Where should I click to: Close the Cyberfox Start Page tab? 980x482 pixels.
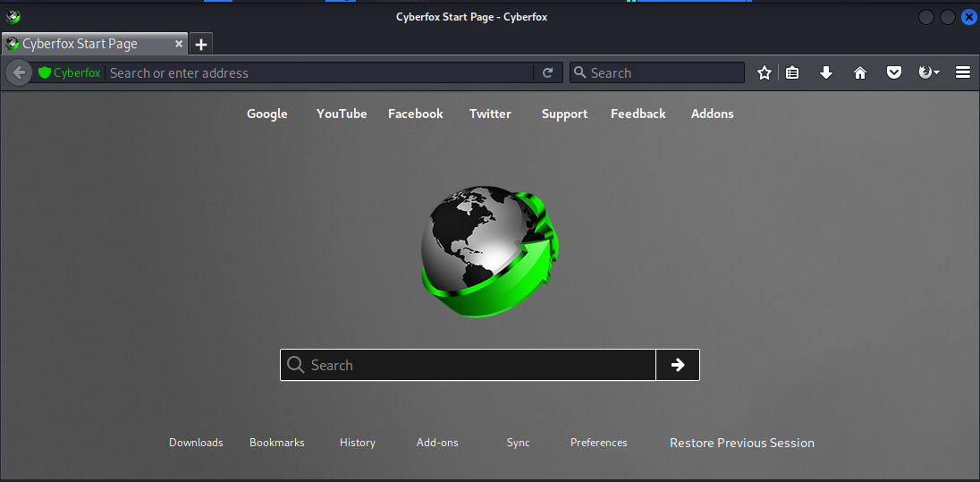(x=178, y=45)
